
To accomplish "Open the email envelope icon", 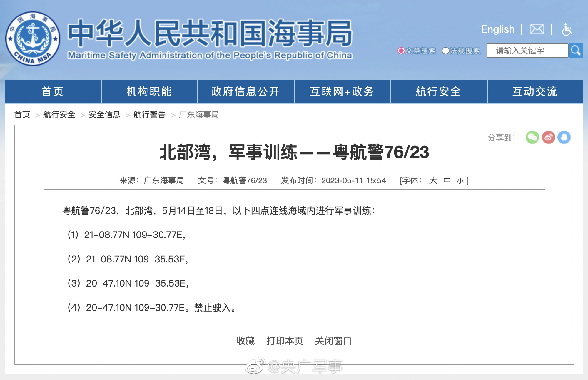I will tap(537, 29).
